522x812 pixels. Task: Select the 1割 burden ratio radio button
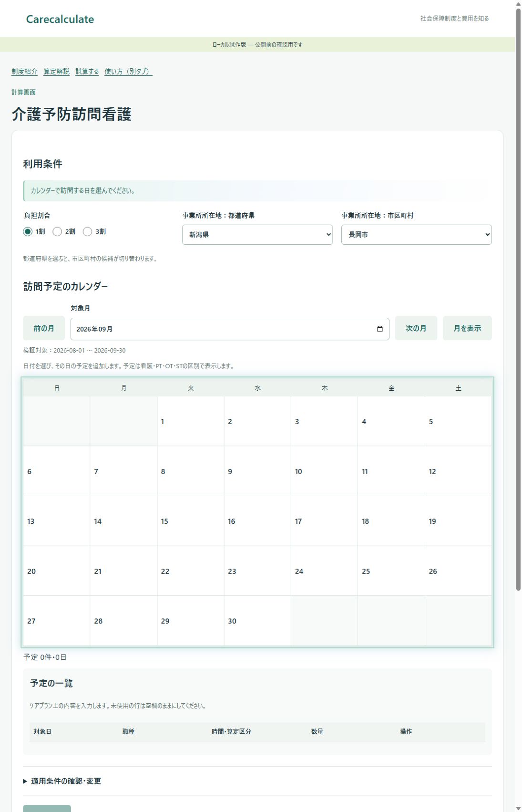coord(28,231)
